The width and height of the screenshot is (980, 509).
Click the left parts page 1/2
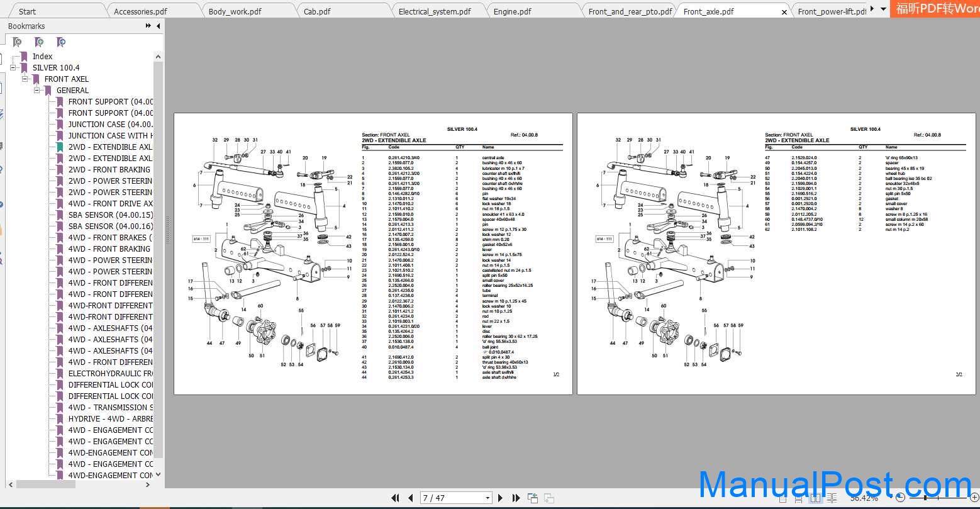click(373, 254)
